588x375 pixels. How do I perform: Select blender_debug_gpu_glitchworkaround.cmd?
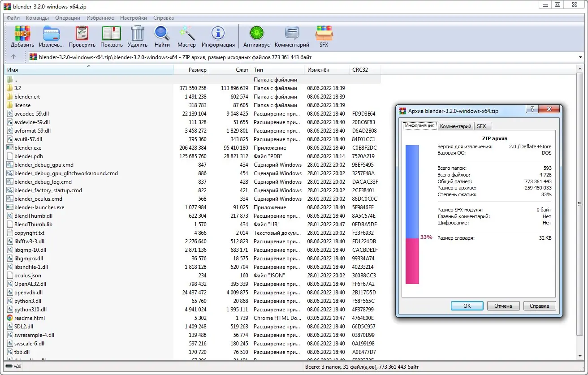(x=66, y=173)
